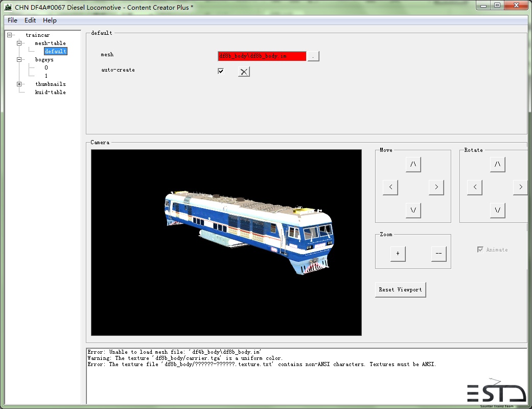Screen dimensions: 532x409
Task: Minimize the Content Creator Plus window
Action: [483, 6]
